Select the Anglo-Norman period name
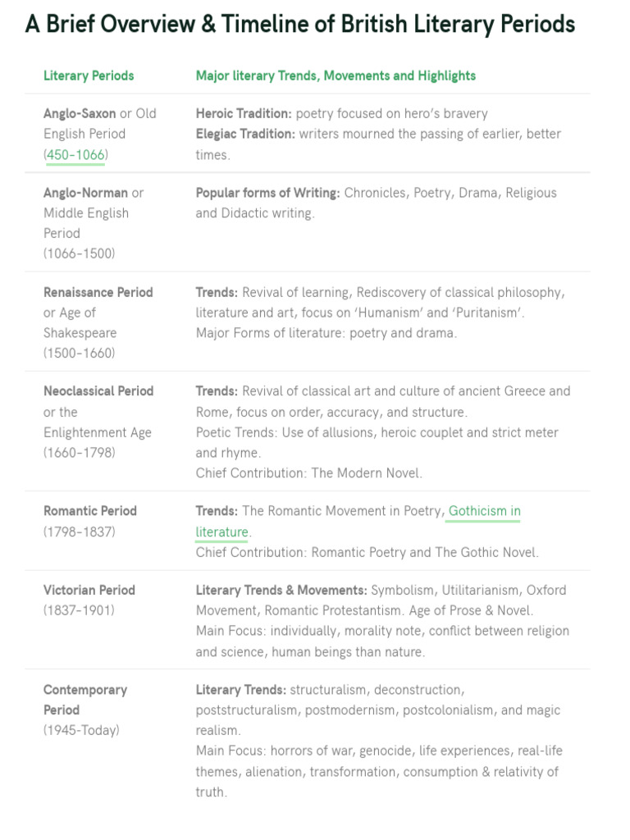Screen dimensions: 630x840 (85, 193)
